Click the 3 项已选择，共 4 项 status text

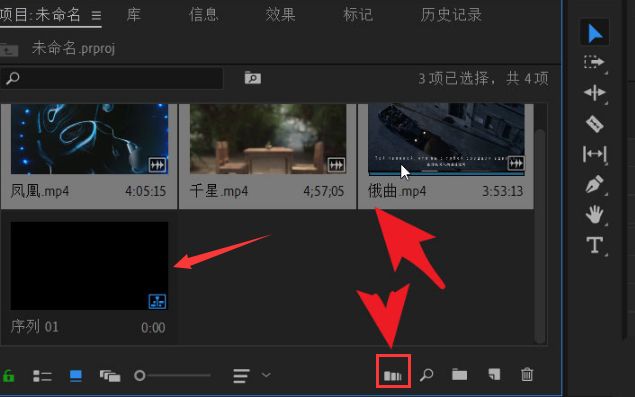coord(484,78)
